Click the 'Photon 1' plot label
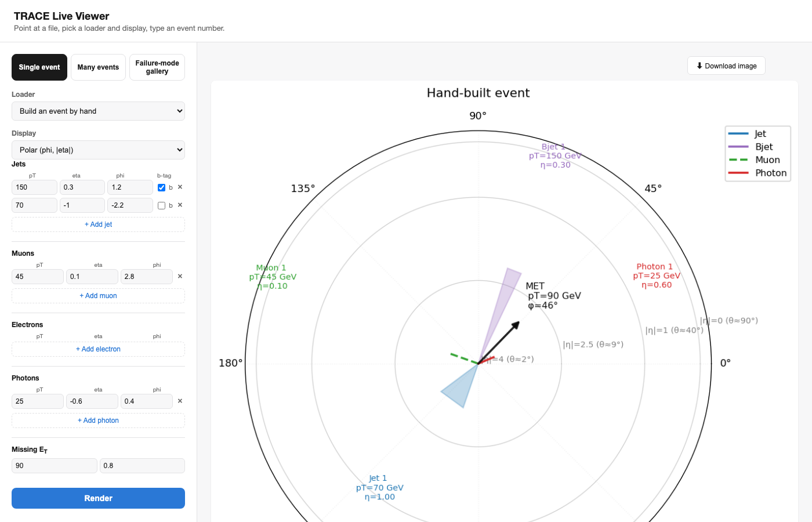This screenshot has height=522, width=812. pyautogui.click(x=655, y=267)
